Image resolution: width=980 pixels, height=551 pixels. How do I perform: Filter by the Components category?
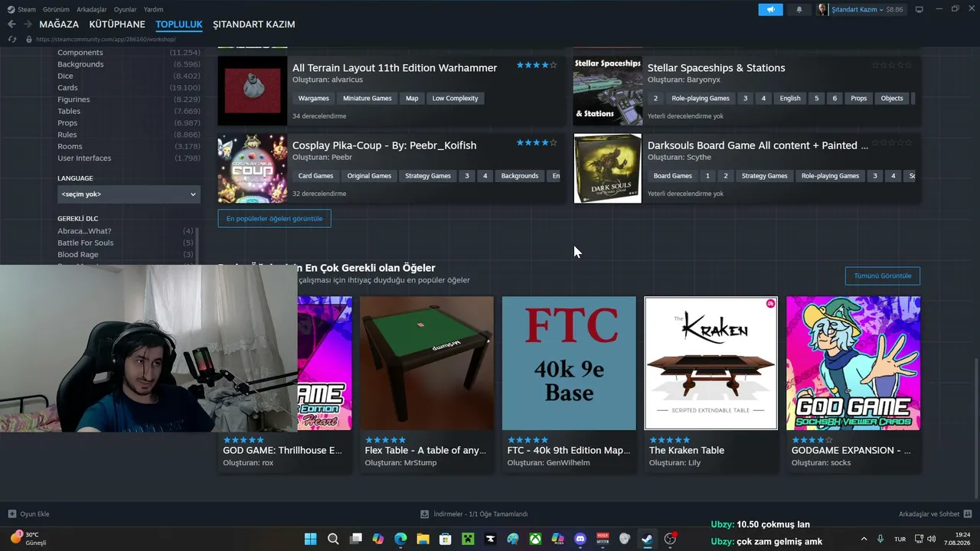(x=80, y=53)
